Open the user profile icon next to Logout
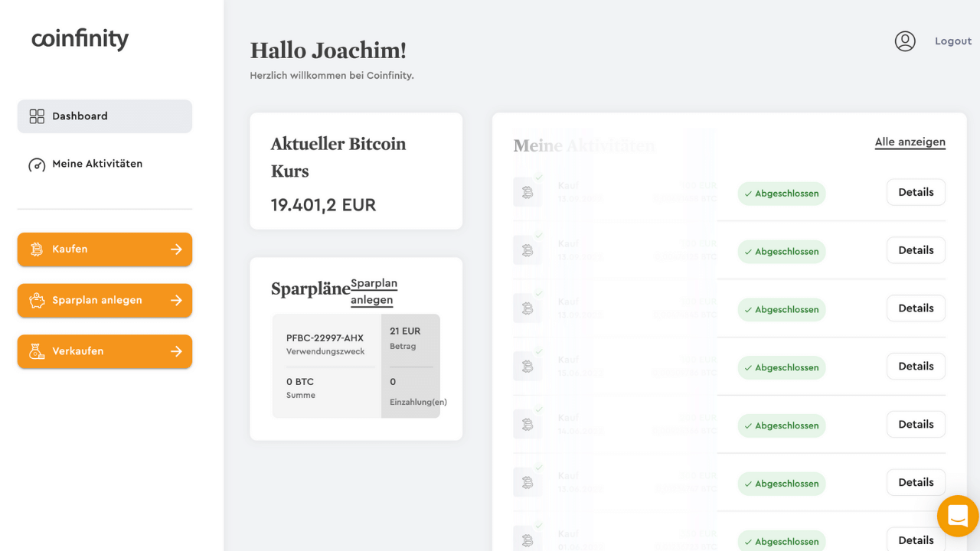980x551 pixels. [905, 41]
